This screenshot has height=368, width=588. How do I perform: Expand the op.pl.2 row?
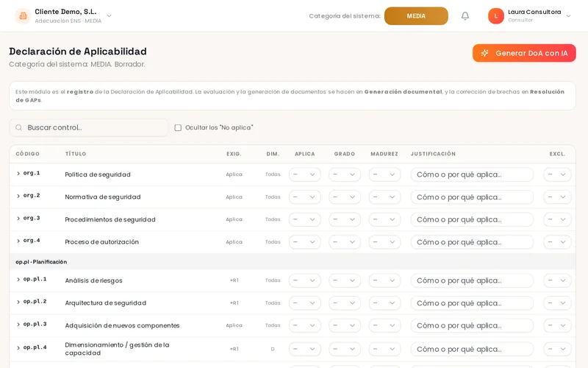[18, 302]
